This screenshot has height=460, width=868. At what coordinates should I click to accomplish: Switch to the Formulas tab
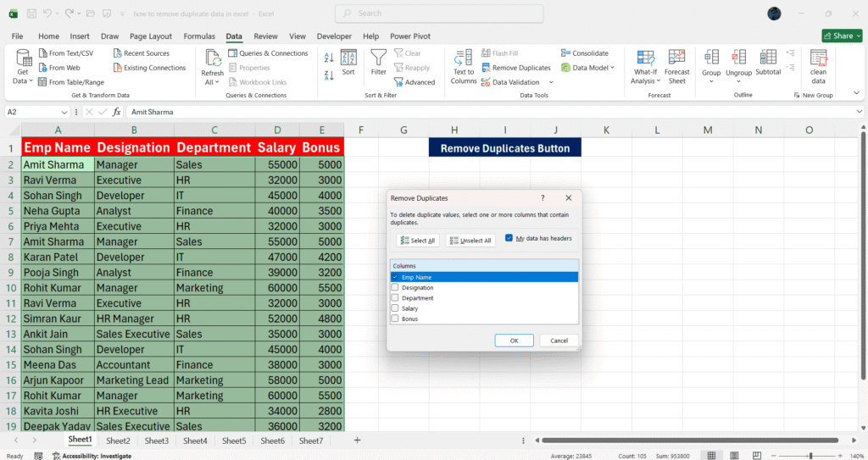[199, 36]
